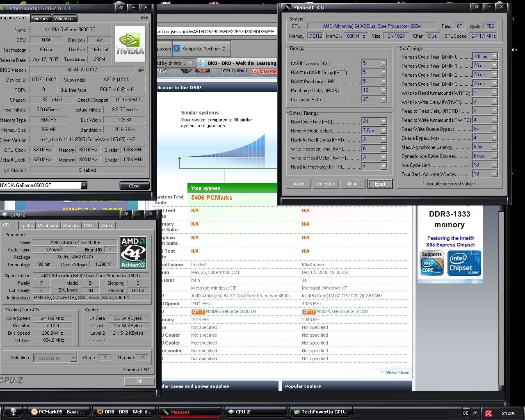Click the browser address bar

[216, 31]
